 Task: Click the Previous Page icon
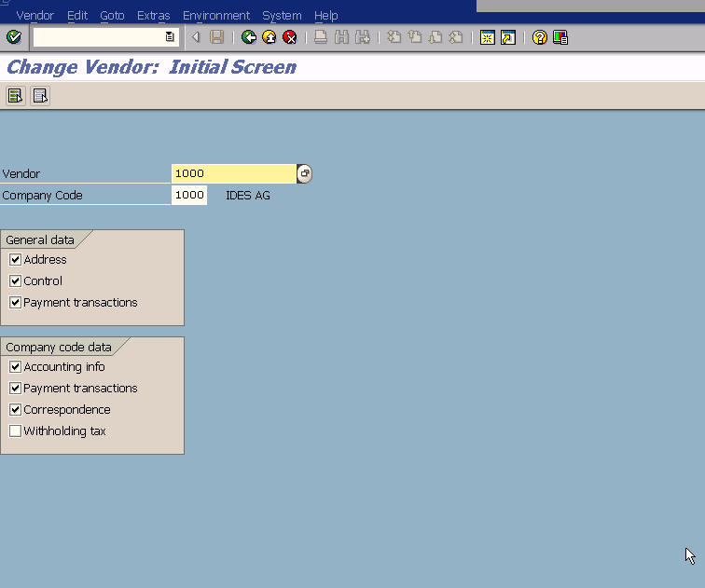415,37
